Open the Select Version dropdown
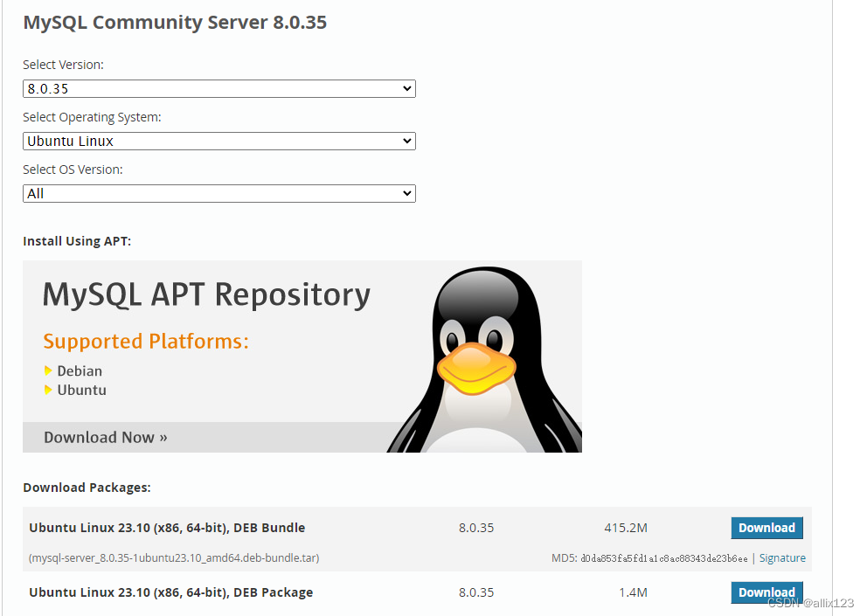The height and width of the screenshot is (616, 867). [x=218, y=88]
